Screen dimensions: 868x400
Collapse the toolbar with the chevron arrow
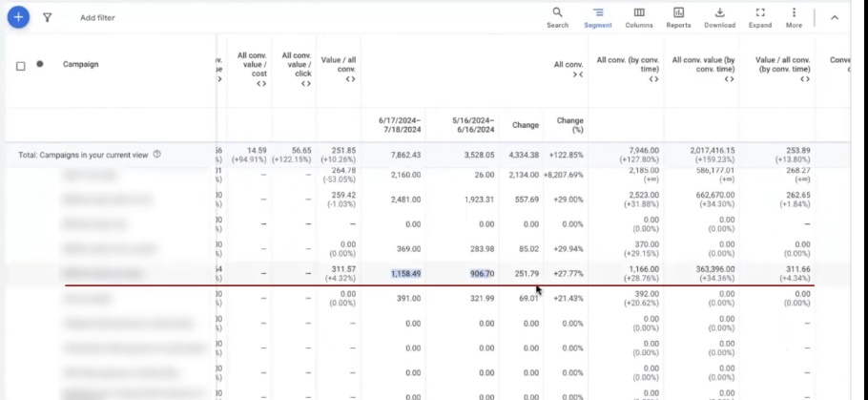coord(835,17)
